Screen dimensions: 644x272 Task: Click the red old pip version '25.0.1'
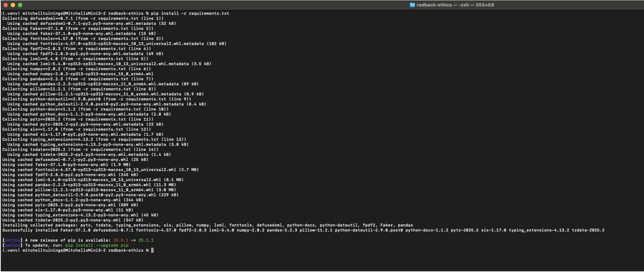[x=121, y=240]
